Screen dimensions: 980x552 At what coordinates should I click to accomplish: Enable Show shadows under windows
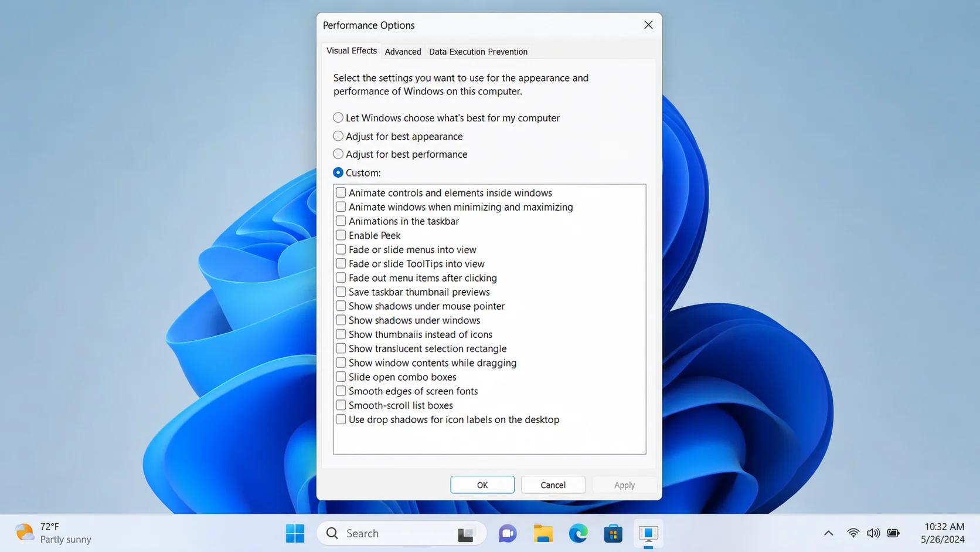pyautogui.click(x=341, y=320)
